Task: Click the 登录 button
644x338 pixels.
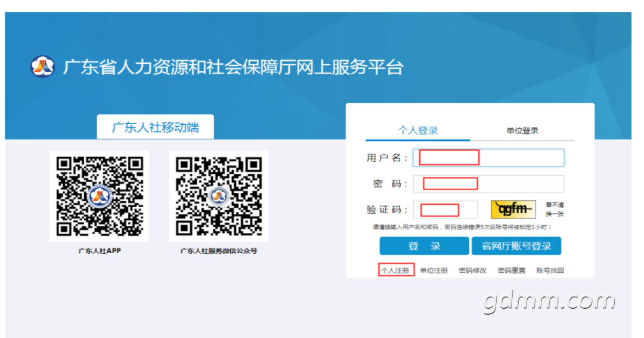Action: [x=424, y=246]
